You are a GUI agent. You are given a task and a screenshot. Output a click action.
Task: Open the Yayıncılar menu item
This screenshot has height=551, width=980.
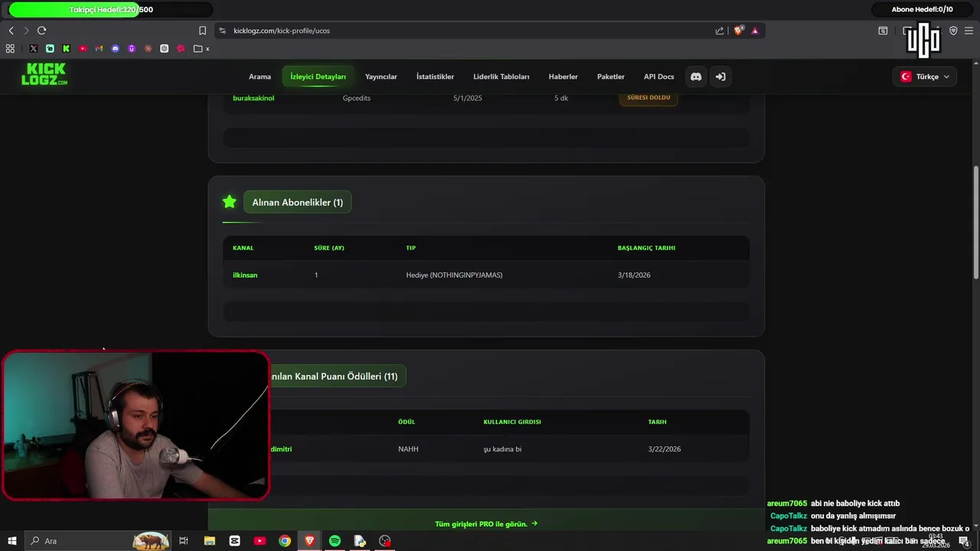click(381, 77)
